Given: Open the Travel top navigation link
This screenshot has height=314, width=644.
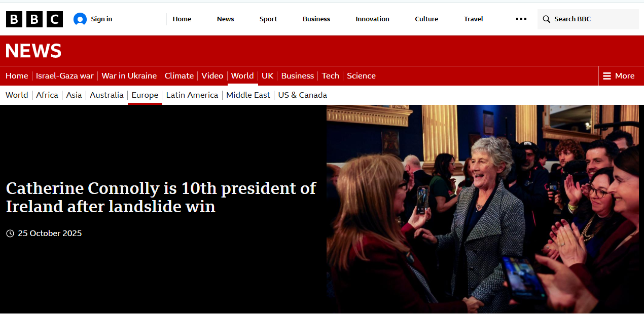Looking at the screenshot, I should tap(473, 19).
